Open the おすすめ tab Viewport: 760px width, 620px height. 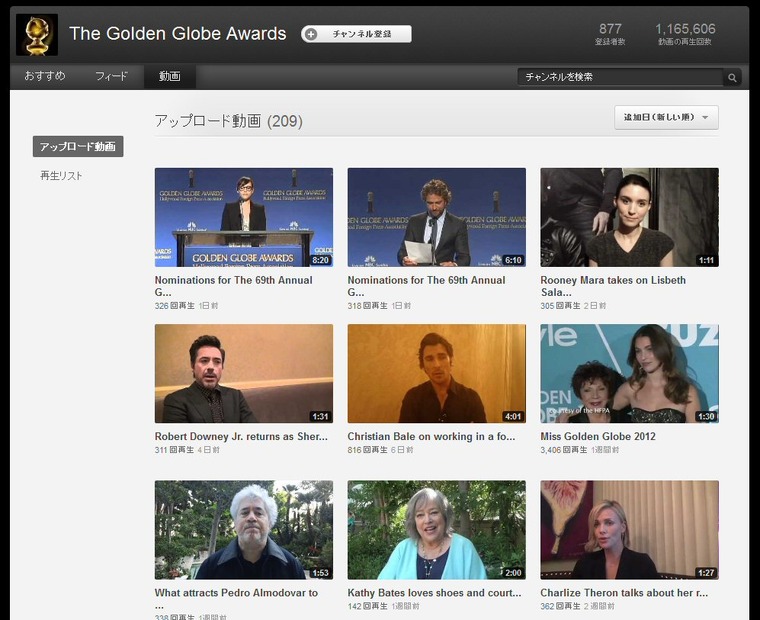point(45,76)
